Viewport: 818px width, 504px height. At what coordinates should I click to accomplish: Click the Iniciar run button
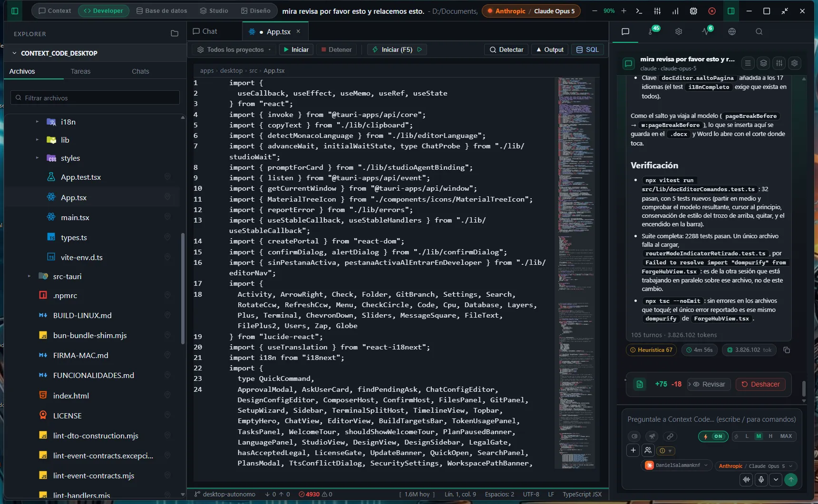[x=296, y=49]
